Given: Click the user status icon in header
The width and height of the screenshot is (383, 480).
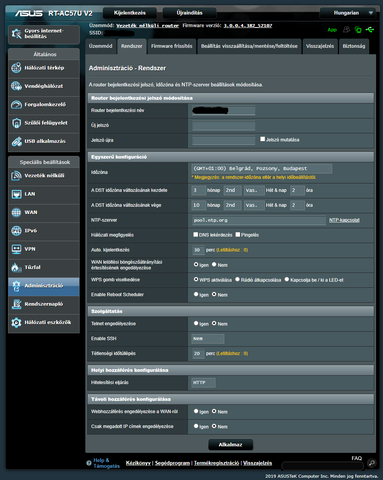Looking at the screenshot, I should click(x=346, y=30).
